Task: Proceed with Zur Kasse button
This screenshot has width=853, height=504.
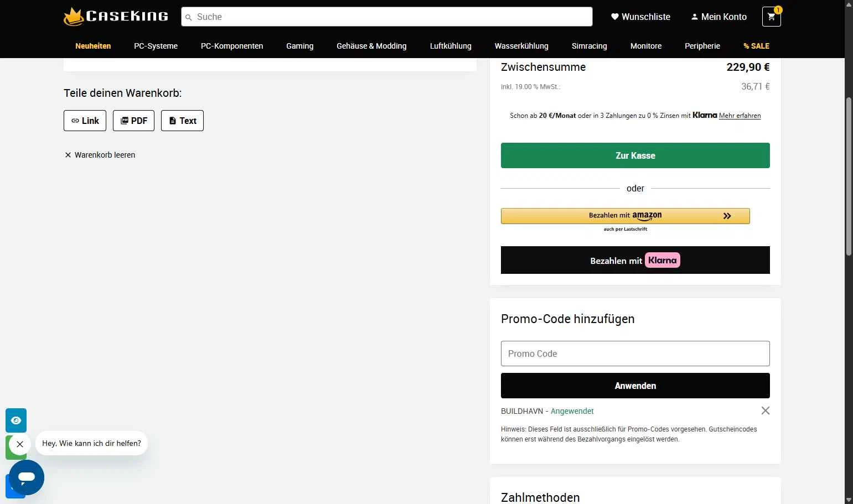Action: [635, 155]
